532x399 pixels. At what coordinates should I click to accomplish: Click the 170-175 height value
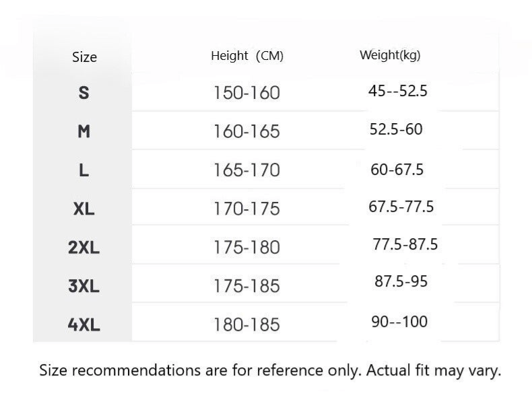coord(246,209)
